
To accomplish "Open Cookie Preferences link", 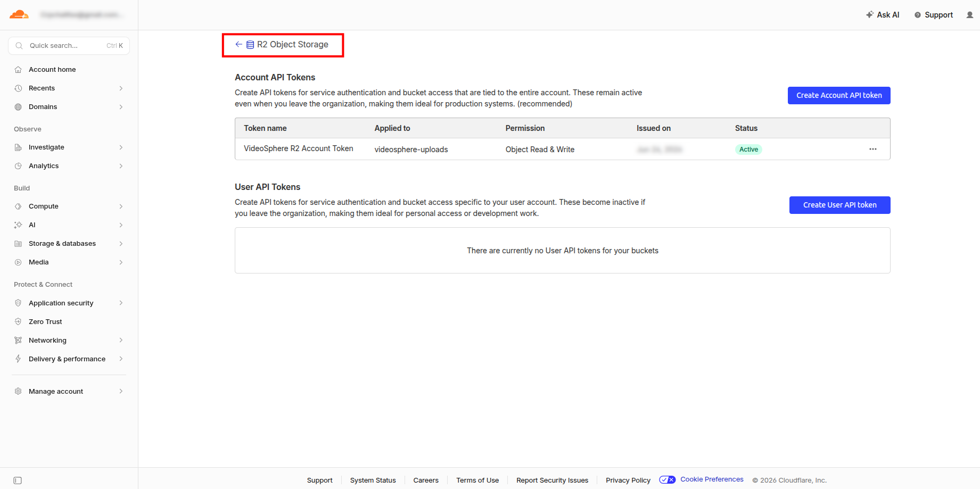I will [712, 479].
